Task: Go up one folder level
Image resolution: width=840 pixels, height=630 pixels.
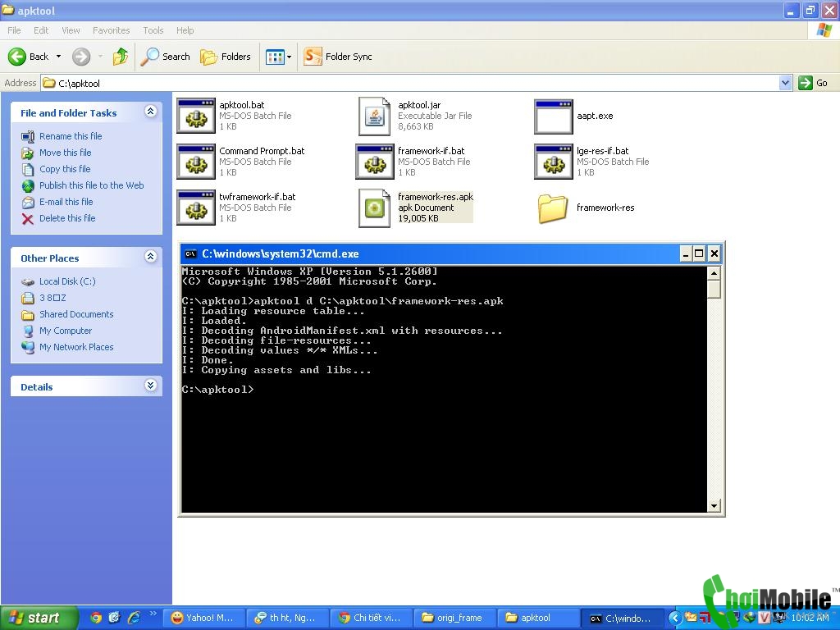Action: [x=121, y=57]
